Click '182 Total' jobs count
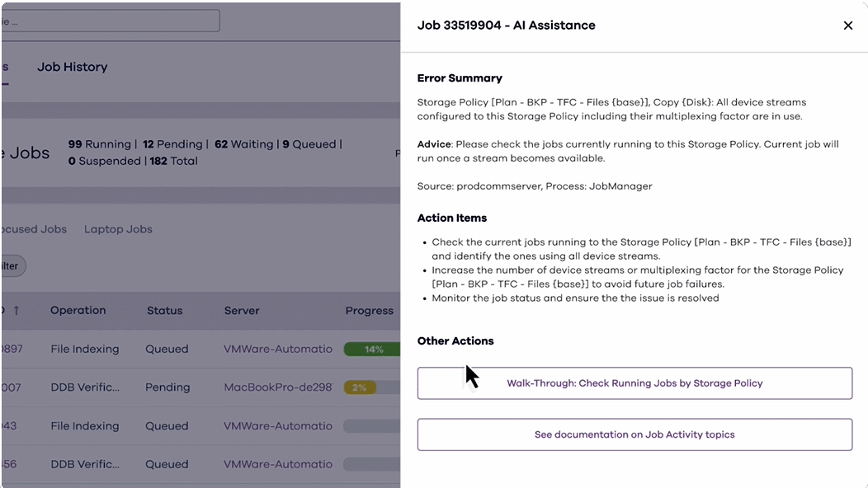The width and height of the screenshot is (868, 488). (173, 161)
